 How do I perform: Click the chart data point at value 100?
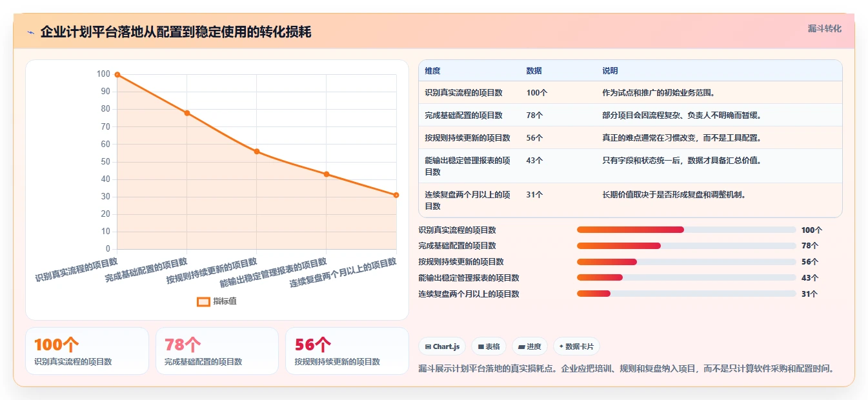pyautogui.click(x=117, y=74)
